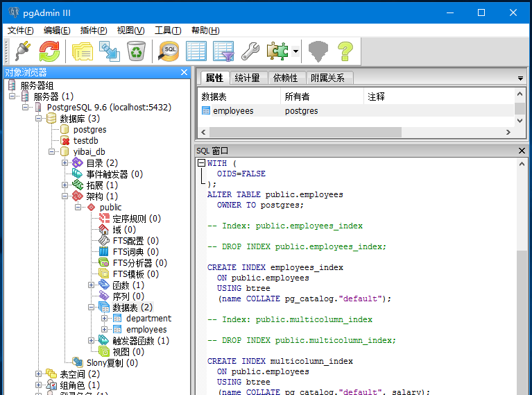
Task: Collapse the PostgreSQL 9.6 server node
Action: 26,108
